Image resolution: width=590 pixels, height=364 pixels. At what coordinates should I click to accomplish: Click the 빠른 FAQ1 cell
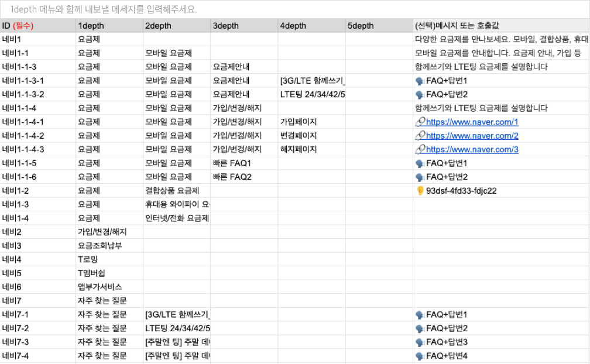(244, 163)
